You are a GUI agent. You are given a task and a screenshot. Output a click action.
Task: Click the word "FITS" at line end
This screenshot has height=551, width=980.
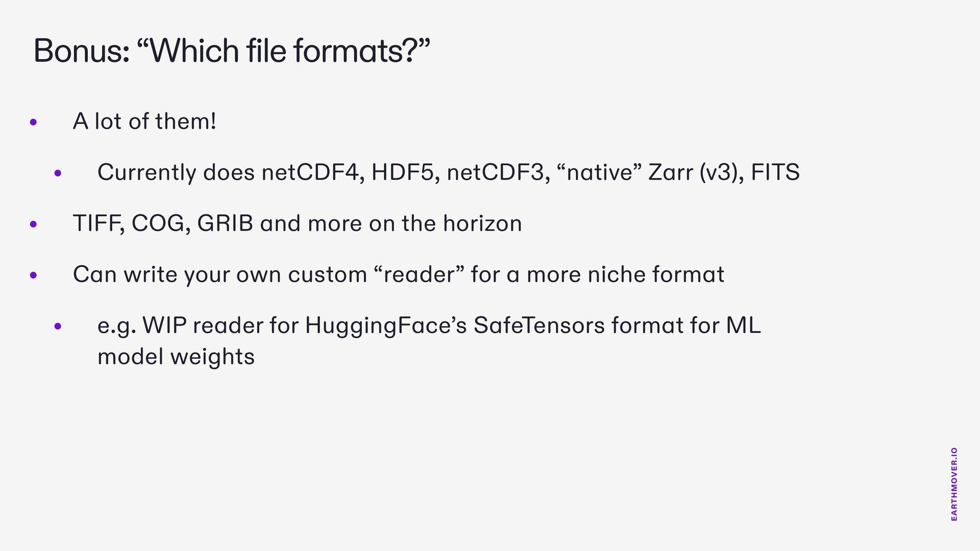coord(775,172)
